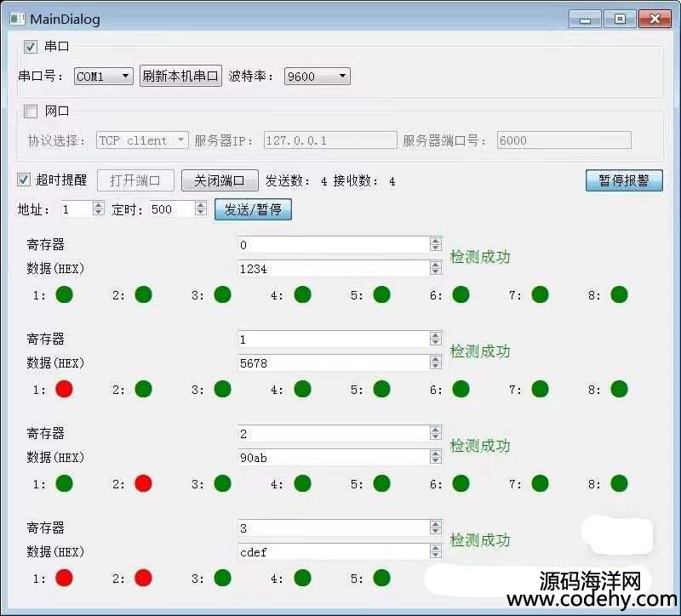Enable the 网口 network port checkbox
The image size is (681, 616).
coord(31,111)
